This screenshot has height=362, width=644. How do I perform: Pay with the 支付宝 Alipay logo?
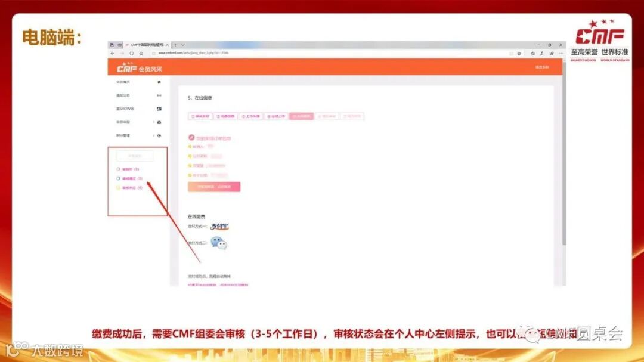219,227
